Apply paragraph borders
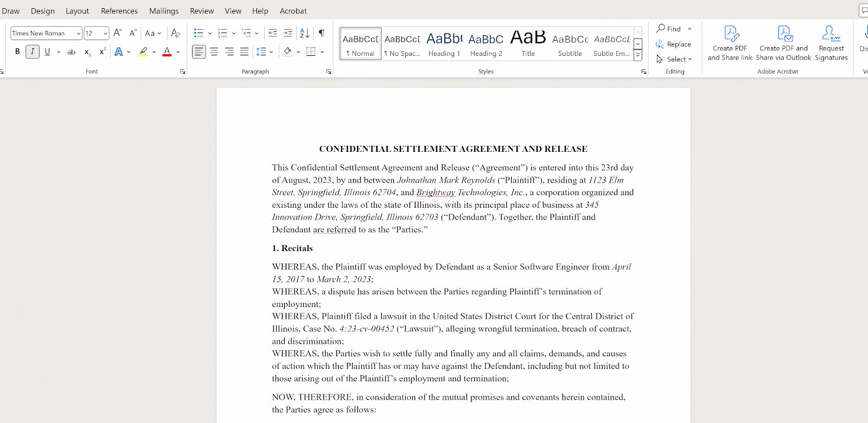Screen dimensions: 868x423 pos(311,52)
